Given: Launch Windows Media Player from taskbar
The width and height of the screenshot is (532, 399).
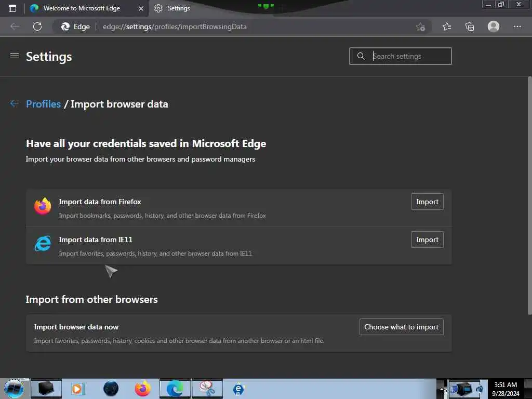Looking at the screenshot, I should (77, 389).
